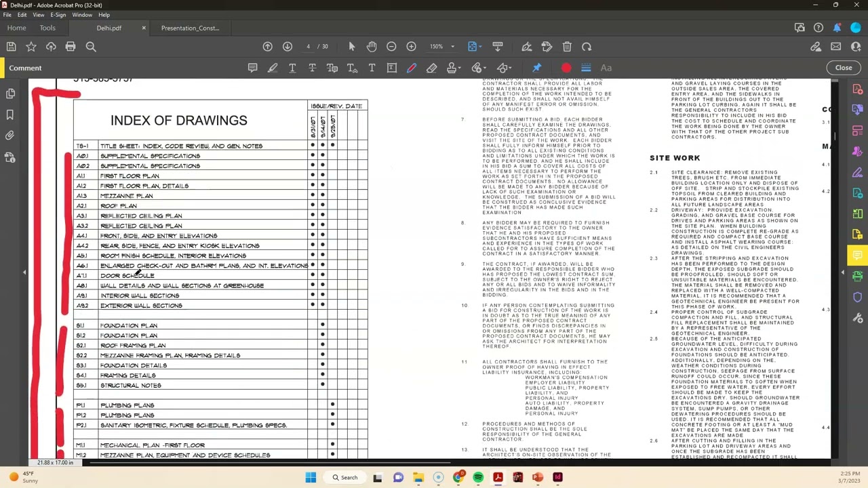Delete page using trash icon
Screen dimensions: 868x488
567,47
